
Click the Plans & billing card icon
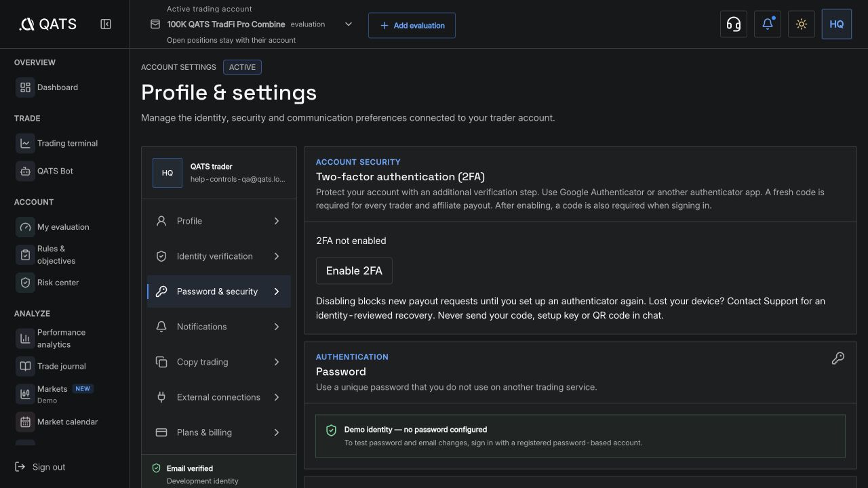coord(161,432)
